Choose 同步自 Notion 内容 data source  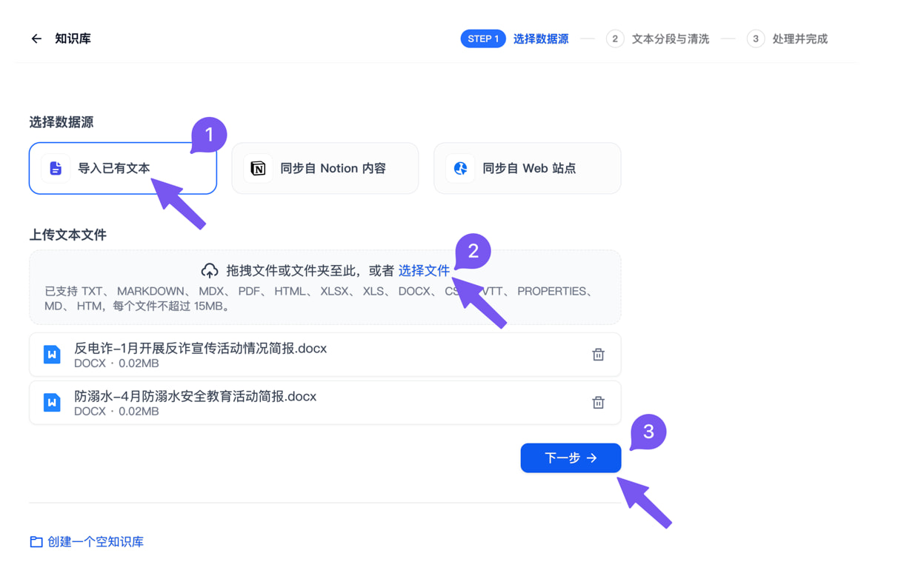(x=325, y=168)
